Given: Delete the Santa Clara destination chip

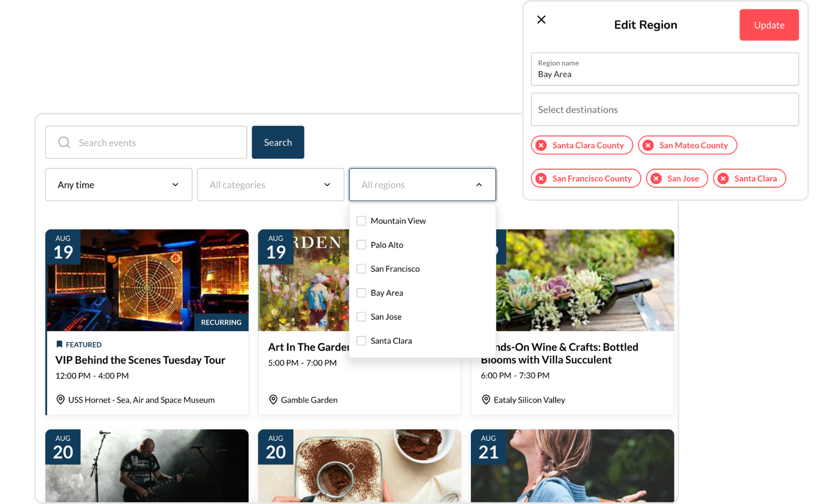Looking at the screenshot, I should pyautogui.click(x=723, y=179).
